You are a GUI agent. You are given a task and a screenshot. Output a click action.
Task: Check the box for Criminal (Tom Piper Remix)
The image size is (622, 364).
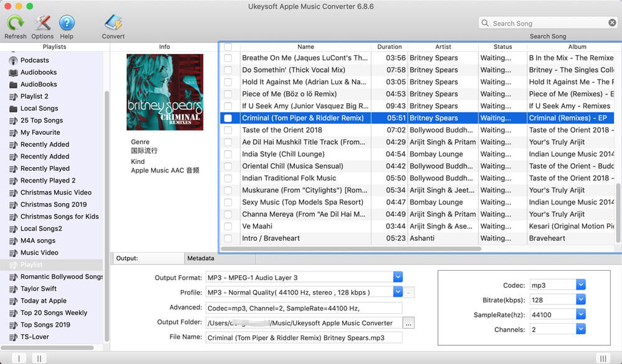pos(228,117)
